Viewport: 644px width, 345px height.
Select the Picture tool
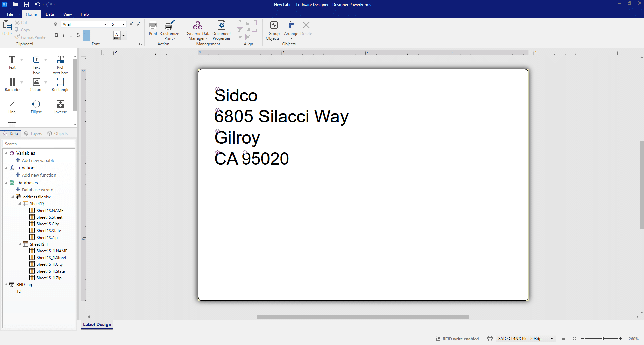click(x=36, y=84)
